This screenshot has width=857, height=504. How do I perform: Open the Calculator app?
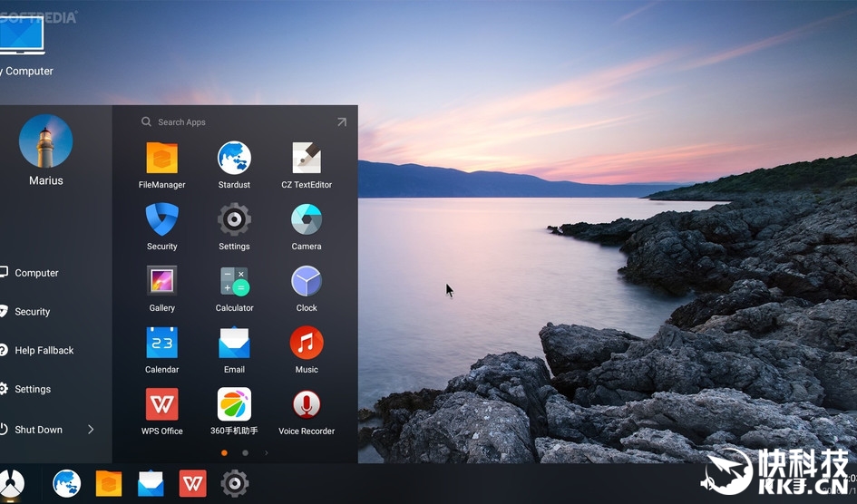tap(234, 282)
